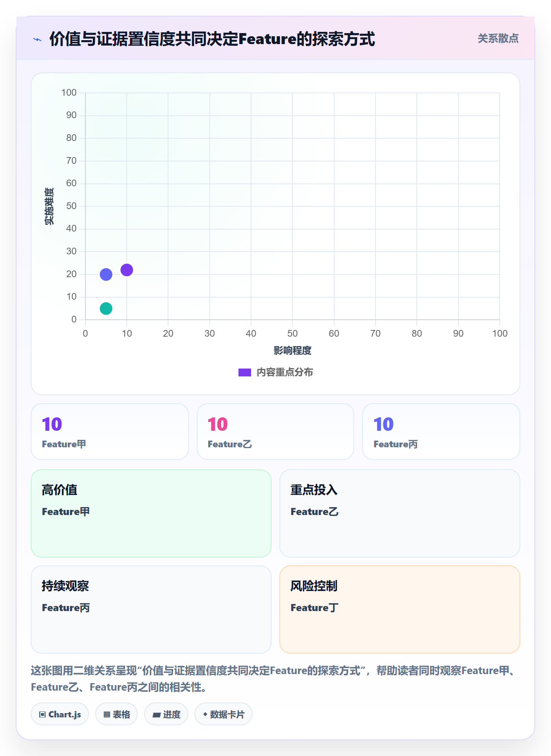The image size is (551, 756).
Task: Select the 重点投入 quadrant card
Action: click(400, 513)
